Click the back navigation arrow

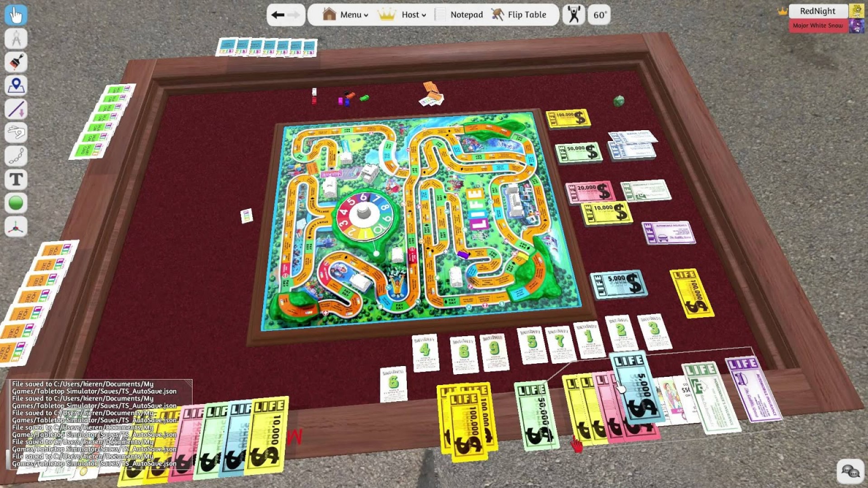click(277, 14)
